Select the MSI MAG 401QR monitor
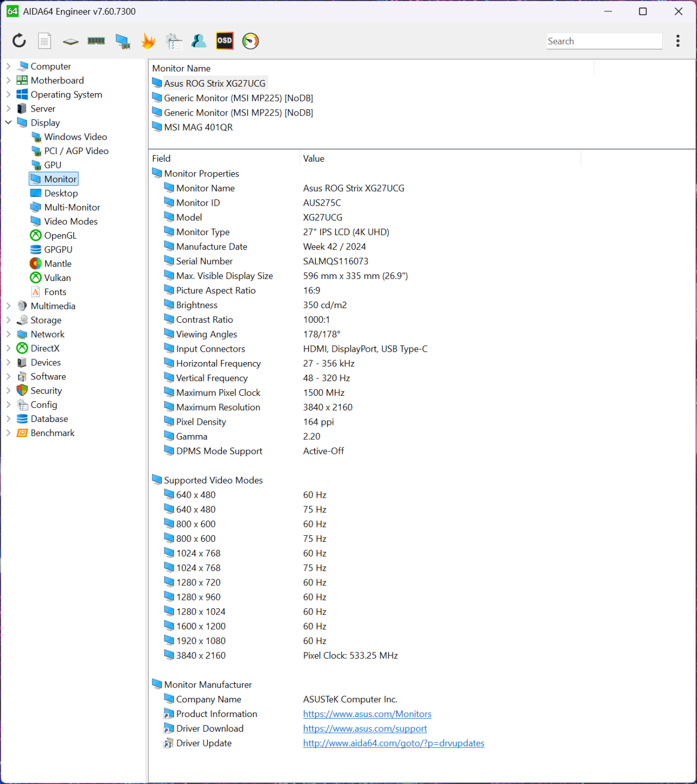This screenshot has width=697, height=784. coord(198,127)
